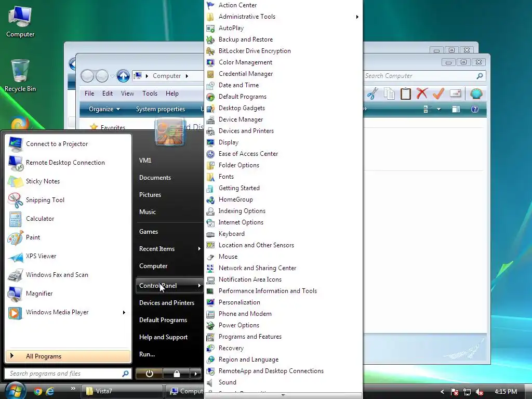Click the Keyboard icon in Control Panel list

click(x=210, y=234)
